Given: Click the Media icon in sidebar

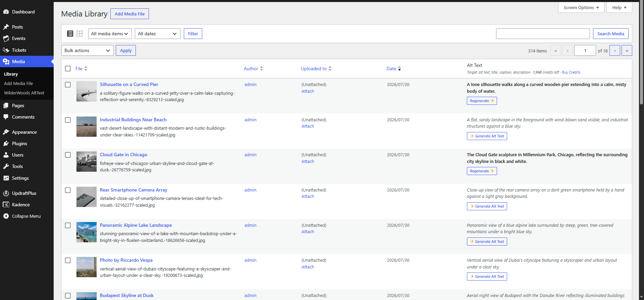Looking at the screenshot, I should pos(6,61).
